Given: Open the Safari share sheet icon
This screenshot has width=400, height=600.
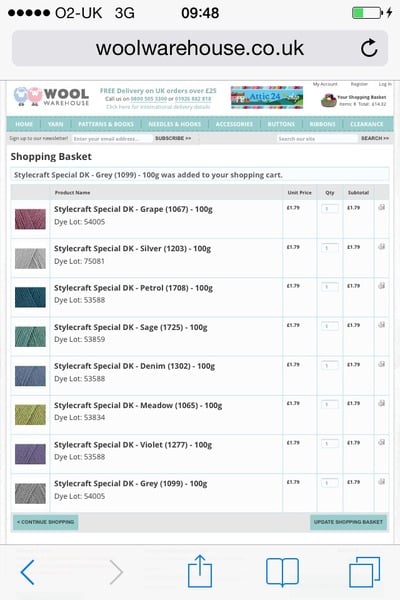Looking at the screenshot, I should pyautogui.click(x=200, y=571).
